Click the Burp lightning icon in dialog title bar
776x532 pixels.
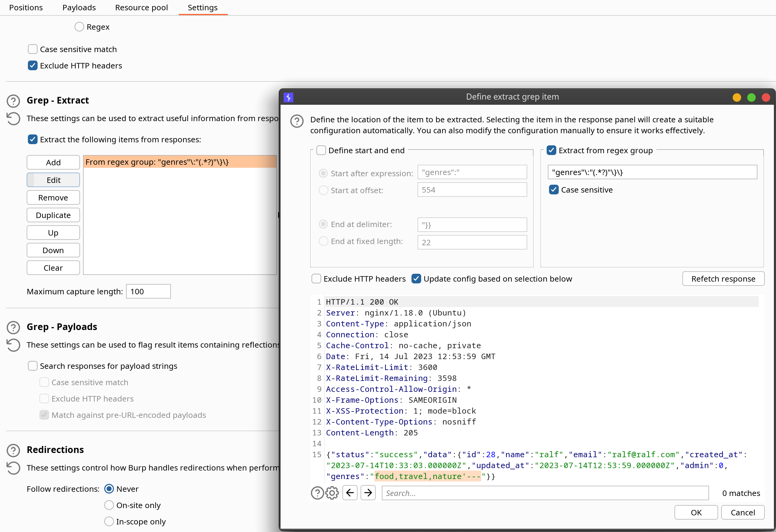(x=288, y=97)
